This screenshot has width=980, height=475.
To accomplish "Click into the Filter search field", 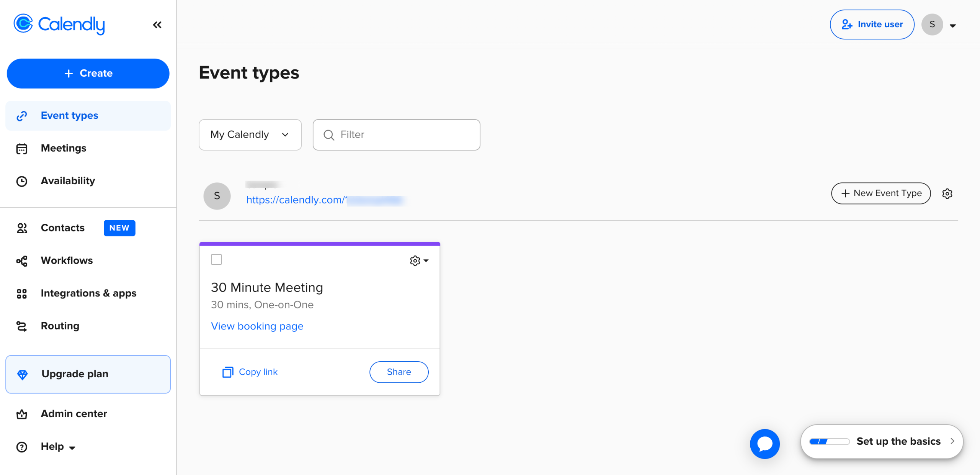I will pyautogui.click(x=402, y=135).
